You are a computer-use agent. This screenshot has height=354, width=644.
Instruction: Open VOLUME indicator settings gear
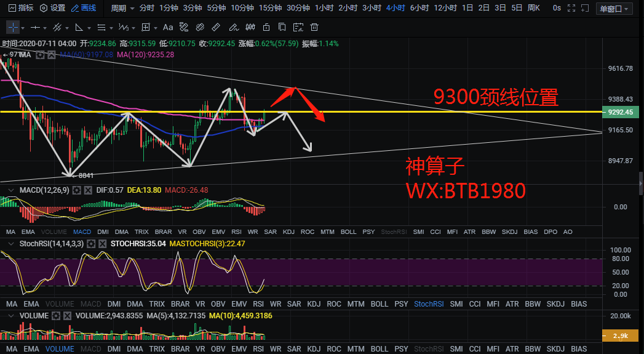point(56,316)
